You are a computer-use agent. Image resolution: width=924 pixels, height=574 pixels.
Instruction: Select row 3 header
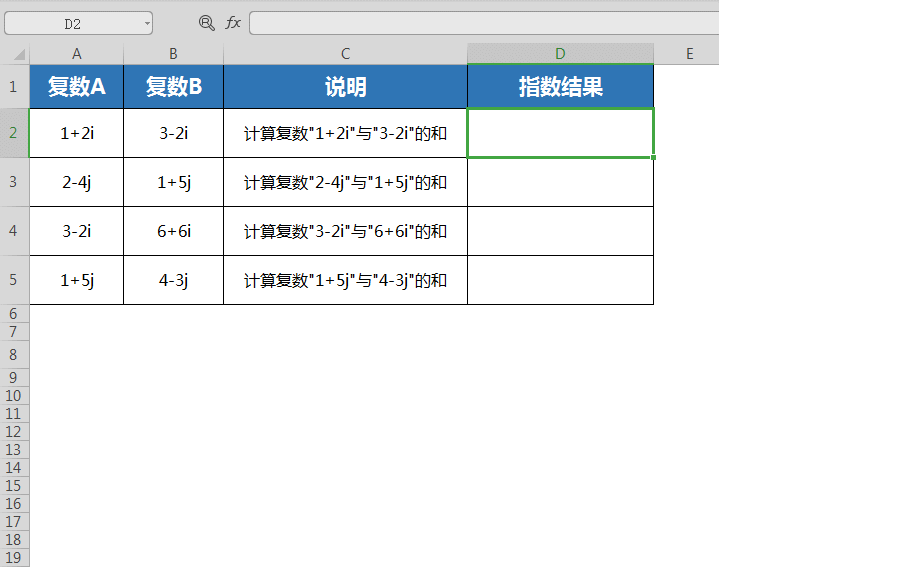(x=14, y=182)
